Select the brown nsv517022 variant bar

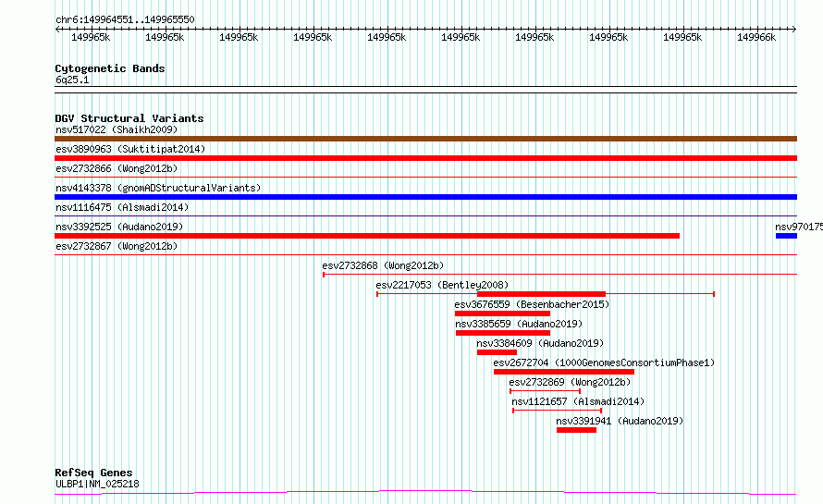(425, 139)
